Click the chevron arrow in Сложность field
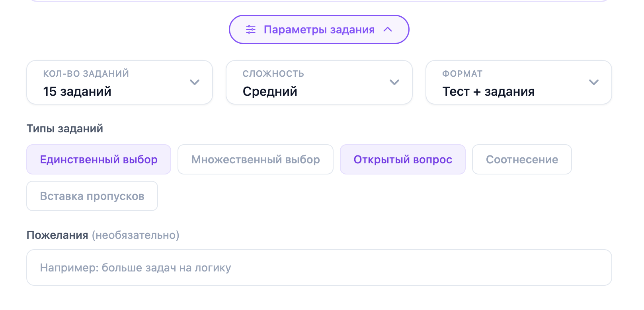 (394, 82)
